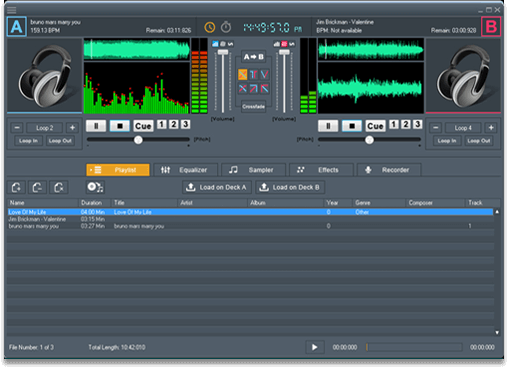Click Load on Deck B button

click(290, 187)
